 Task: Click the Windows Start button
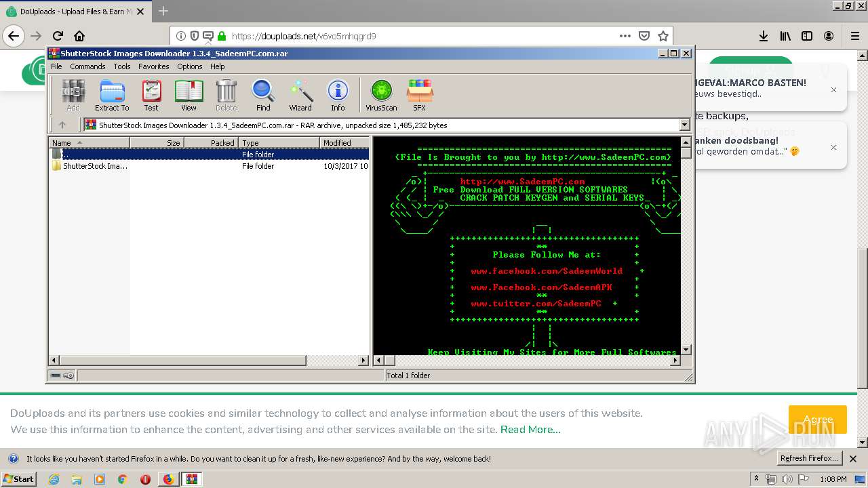click(x=19, y=479)
